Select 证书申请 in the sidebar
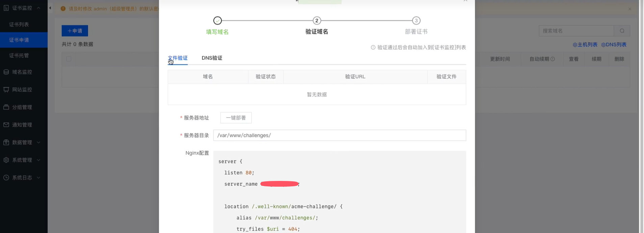 click(x=24, y=40)
